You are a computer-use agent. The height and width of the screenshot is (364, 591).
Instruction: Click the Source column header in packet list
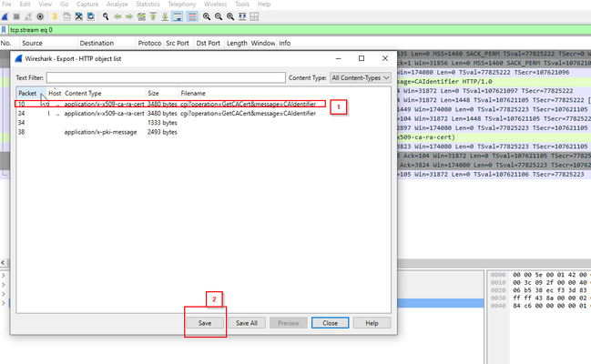49,43
